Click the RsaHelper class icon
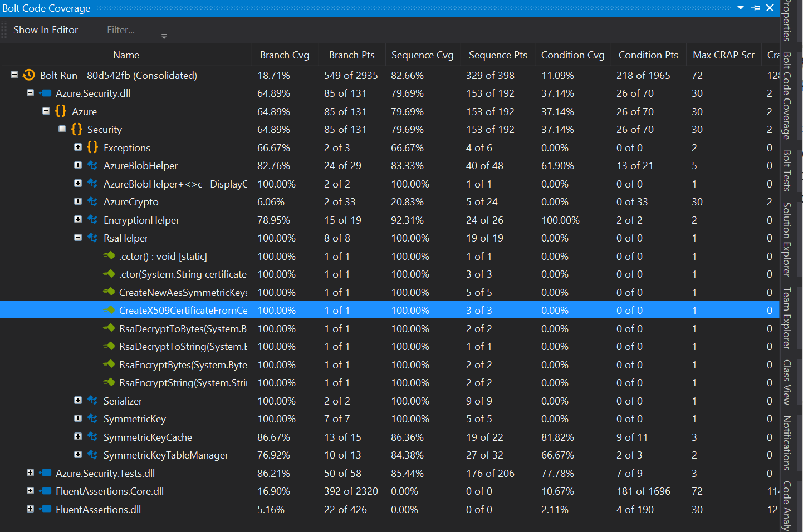The width and height of the screenshot is (803, 532). [92, 238]
